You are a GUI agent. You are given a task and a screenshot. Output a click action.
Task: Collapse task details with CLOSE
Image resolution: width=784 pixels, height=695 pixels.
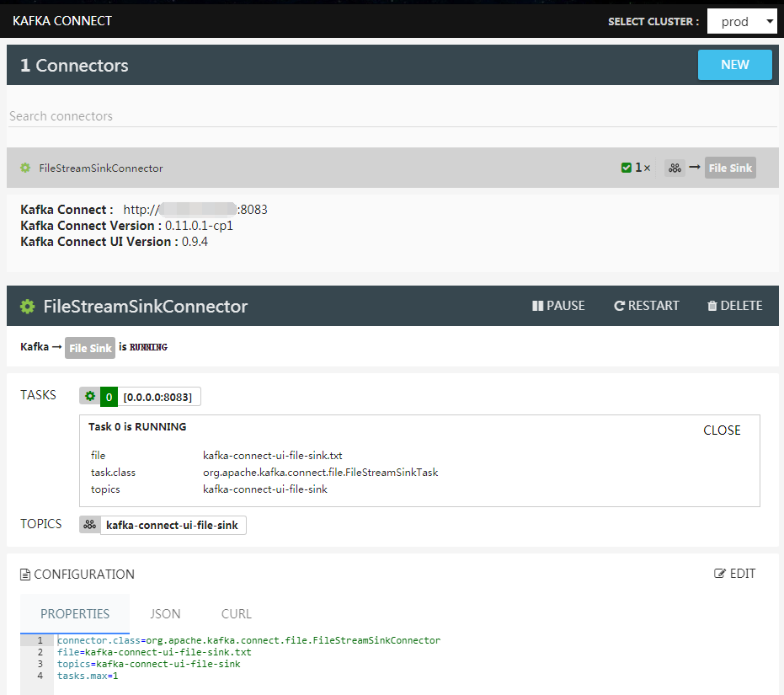tap(722, 430)
